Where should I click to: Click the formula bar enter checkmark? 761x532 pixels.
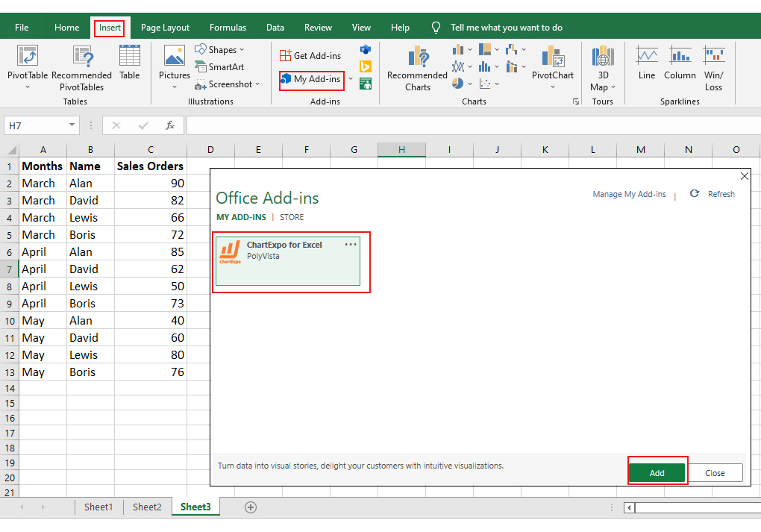143,125
